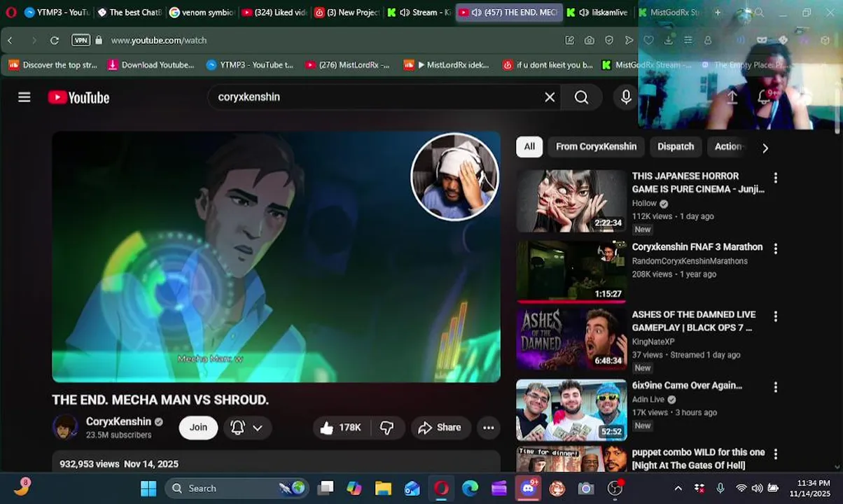Click the volume speaker icon in the system tray

pos(757,488)
